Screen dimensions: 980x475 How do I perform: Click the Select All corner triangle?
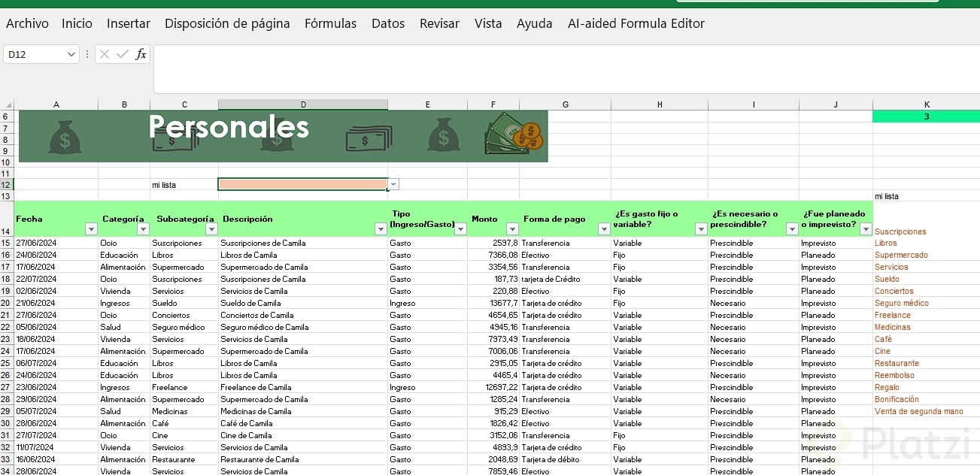coord(8,104)
